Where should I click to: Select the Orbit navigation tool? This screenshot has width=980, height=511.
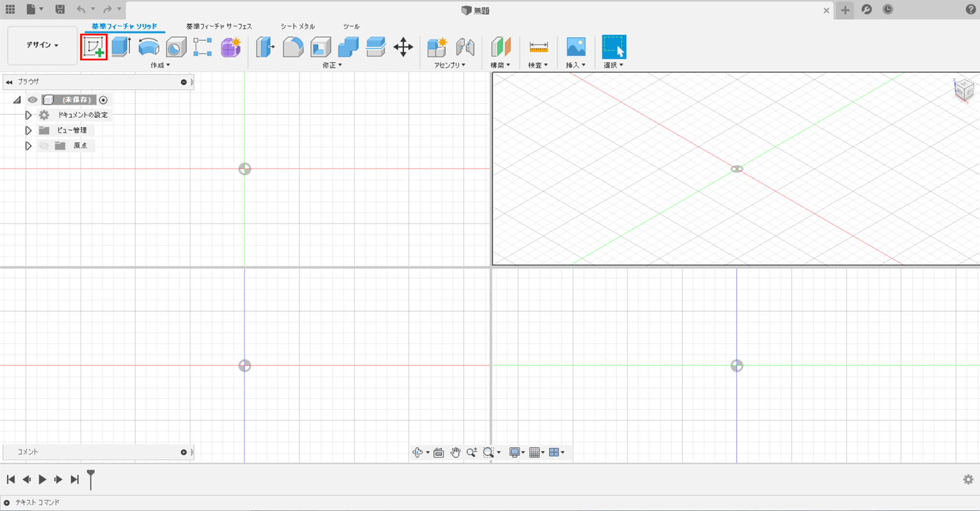[418, 452]
